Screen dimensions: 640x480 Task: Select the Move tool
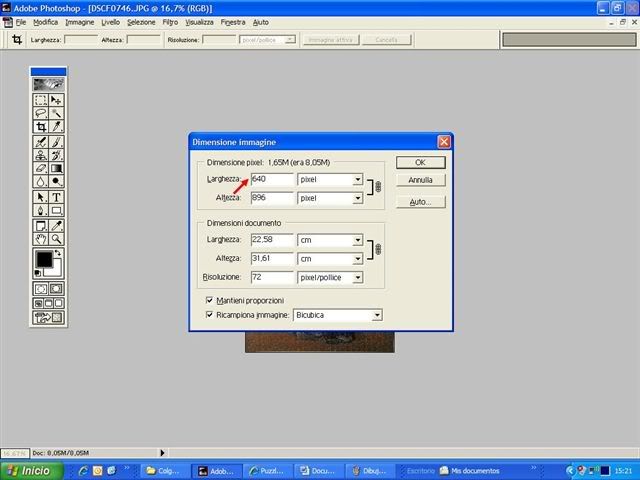pos(56,100)
